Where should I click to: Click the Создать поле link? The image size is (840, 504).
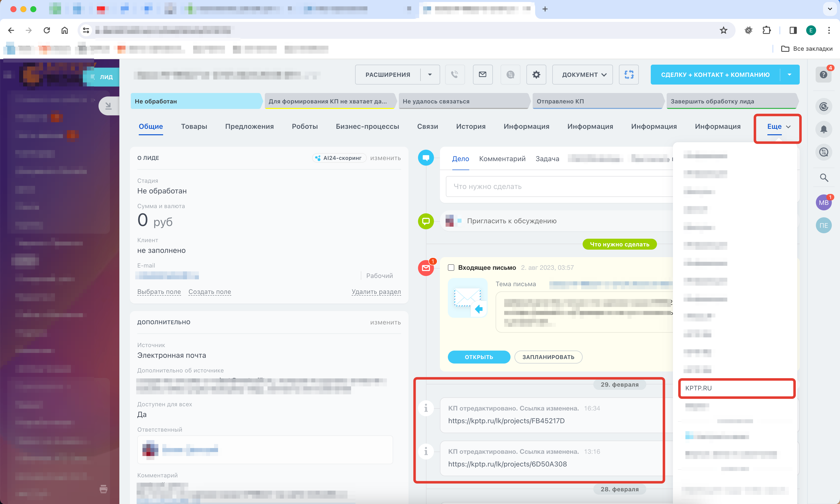(210, 292)
